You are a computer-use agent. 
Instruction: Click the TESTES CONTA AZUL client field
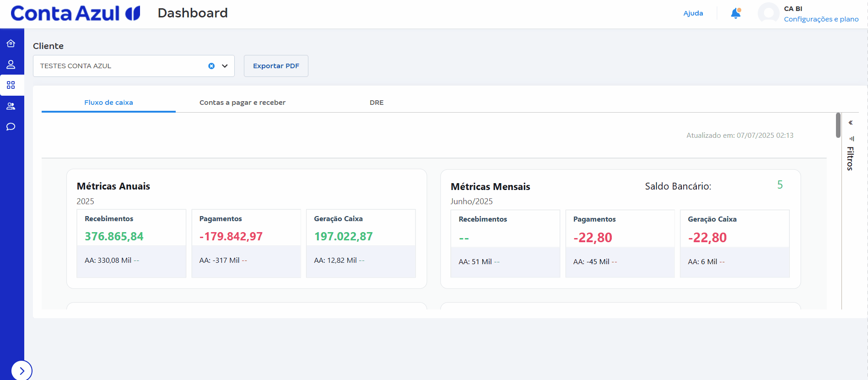coord(134,66)
